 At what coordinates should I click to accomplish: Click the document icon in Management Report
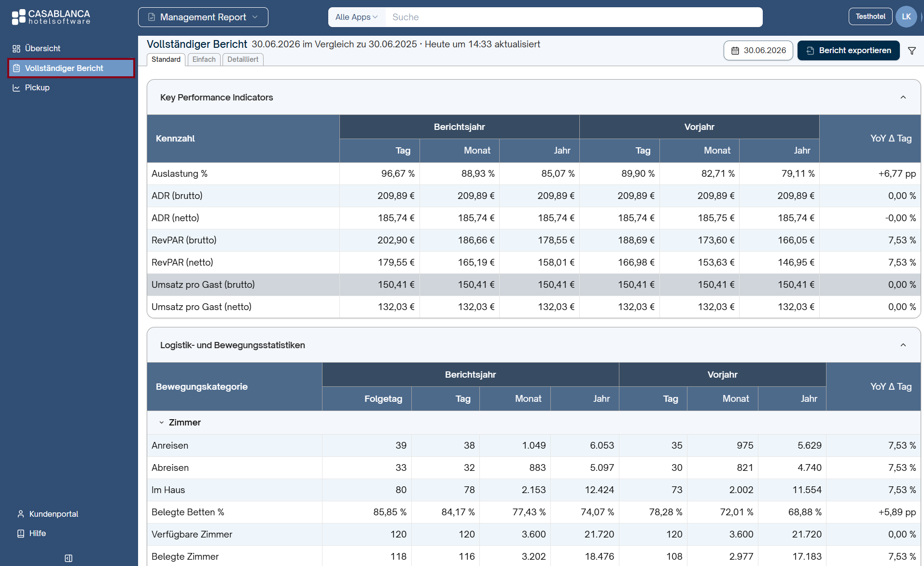pos(152,17)
